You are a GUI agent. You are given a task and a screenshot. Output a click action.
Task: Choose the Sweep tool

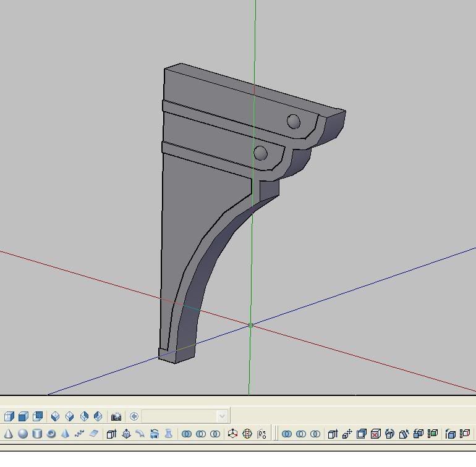(x=140, y=434)
